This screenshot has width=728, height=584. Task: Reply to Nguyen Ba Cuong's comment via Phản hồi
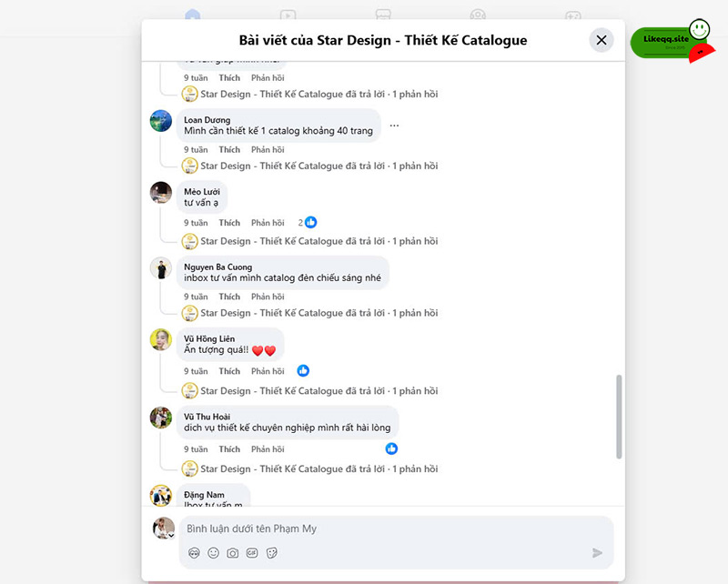268,297
